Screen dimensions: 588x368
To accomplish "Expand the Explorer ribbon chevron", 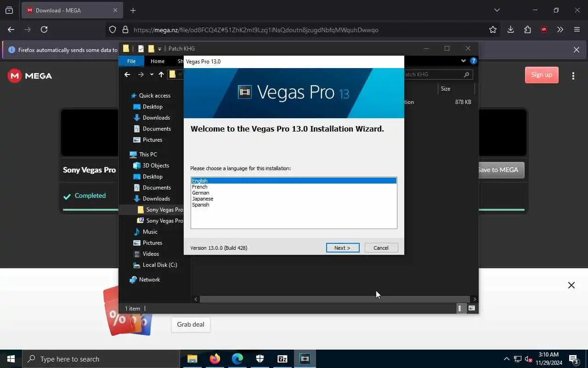I will (x=463, y=61).
